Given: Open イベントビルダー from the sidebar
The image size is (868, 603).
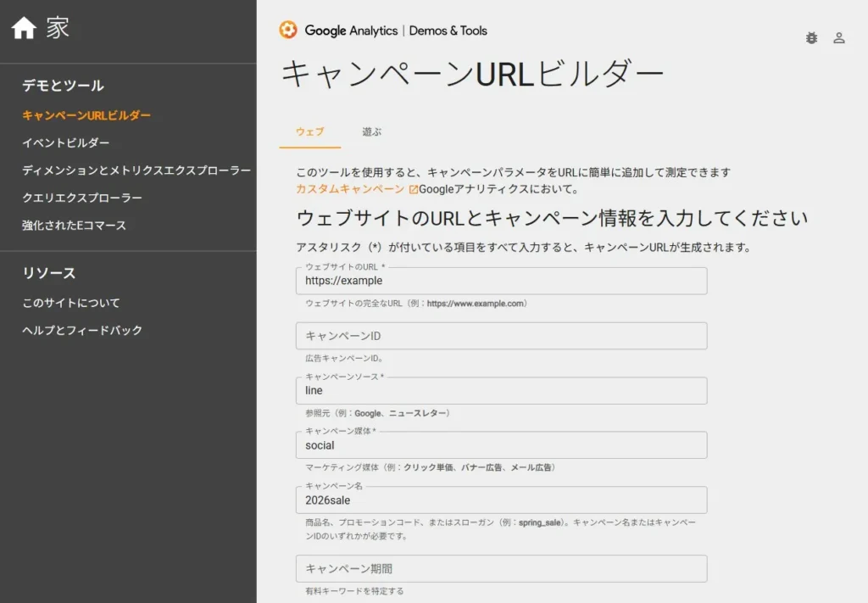Looking at the screenshot, I should (65, 143).
